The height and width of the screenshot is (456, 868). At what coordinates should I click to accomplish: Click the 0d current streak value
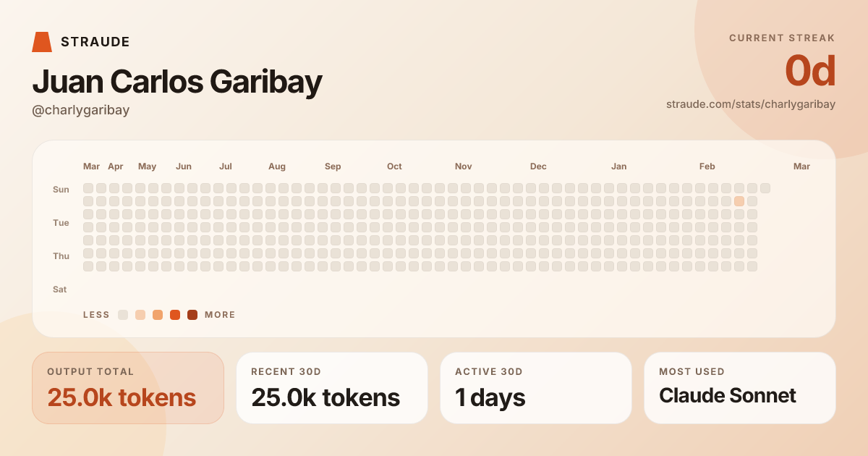[x=810, y=71]
